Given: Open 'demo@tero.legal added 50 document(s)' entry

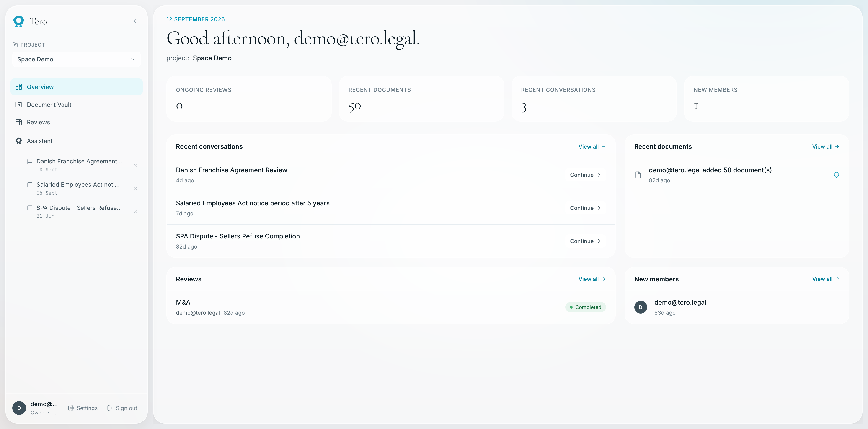Looking at the screenshot, I should pyautogui.click(x=736, y=175).
